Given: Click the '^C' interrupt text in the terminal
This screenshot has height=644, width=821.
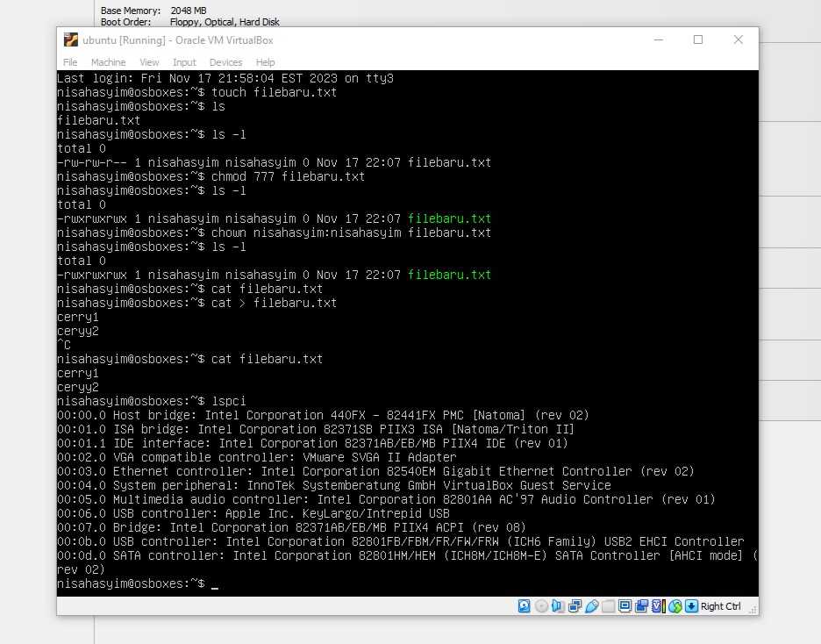Looking at the screenshot, I should [x=64, y=345].
